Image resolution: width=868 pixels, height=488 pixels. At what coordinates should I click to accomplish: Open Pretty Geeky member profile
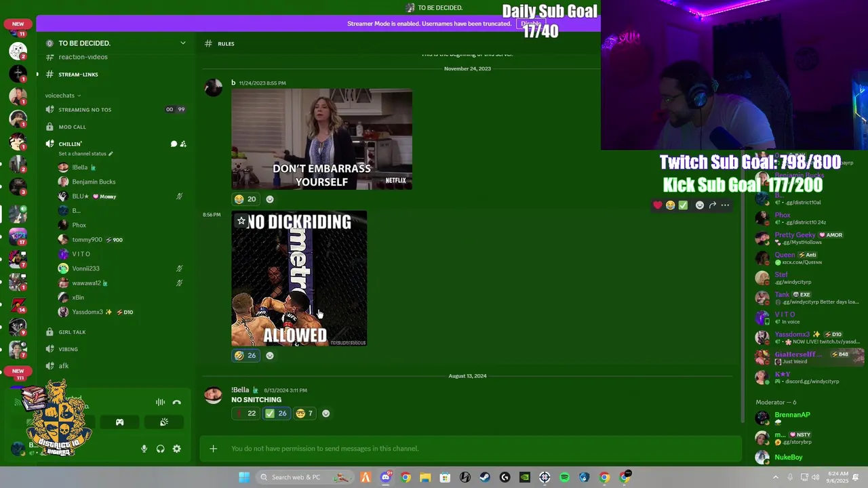click(x=808, y=239)
